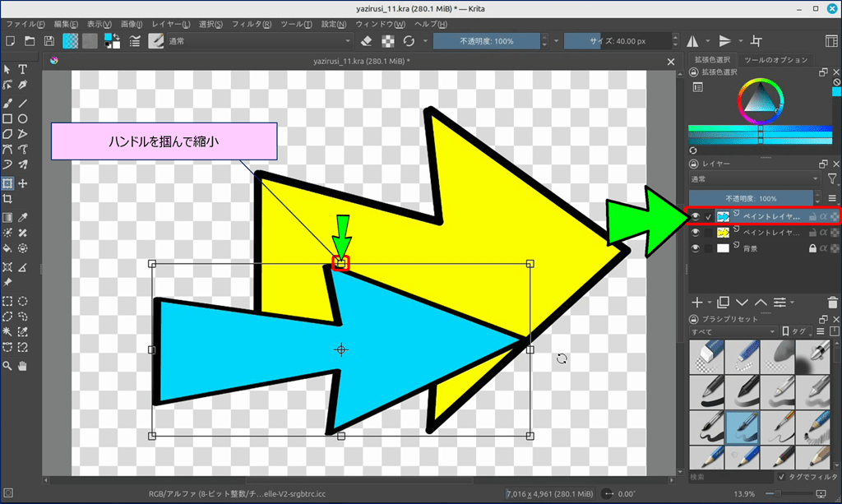Select the Pan hand tool
This screenshot has height=504, width=842.
(x=23, y=365)
